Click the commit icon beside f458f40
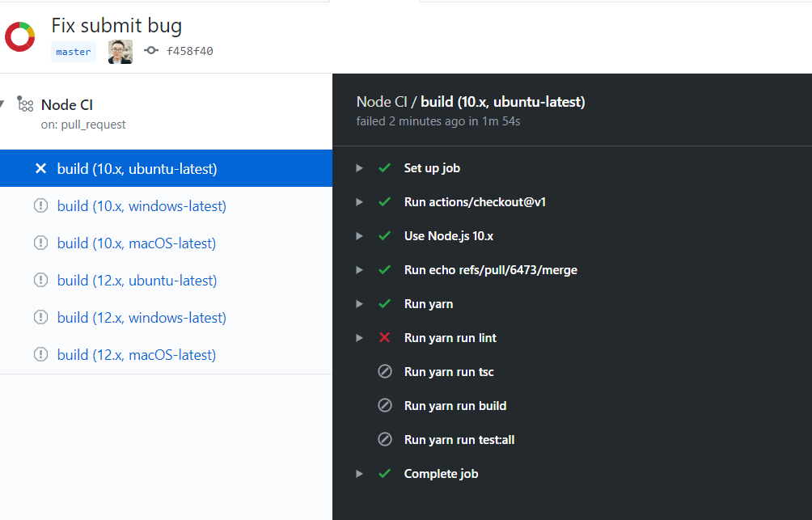Screen dimensions: 812x520 tap(151, 50)
